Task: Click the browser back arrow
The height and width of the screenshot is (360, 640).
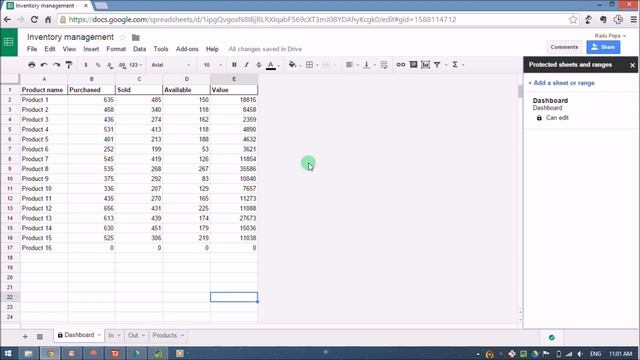Action: 7,19
